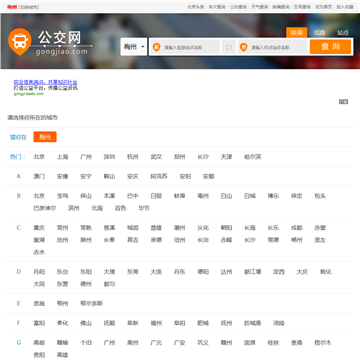Viewport: 360px width, 360px height.
Task: Select 包头 under letter B
Action: pos(320,196)
